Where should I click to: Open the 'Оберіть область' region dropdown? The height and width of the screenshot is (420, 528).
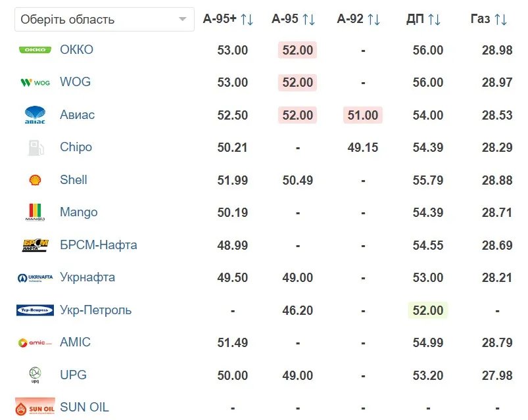tap(104, 19)
